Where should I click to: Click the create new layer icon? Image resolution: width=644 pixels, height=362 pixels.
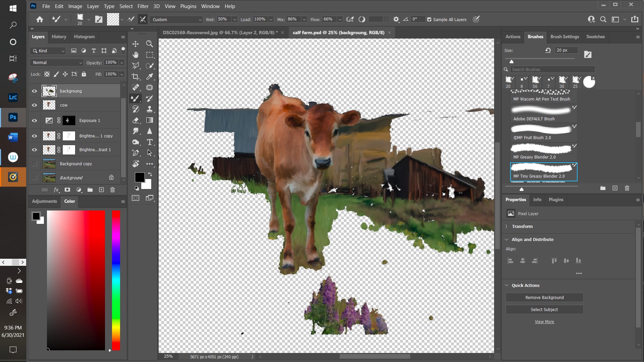[101, 190]
